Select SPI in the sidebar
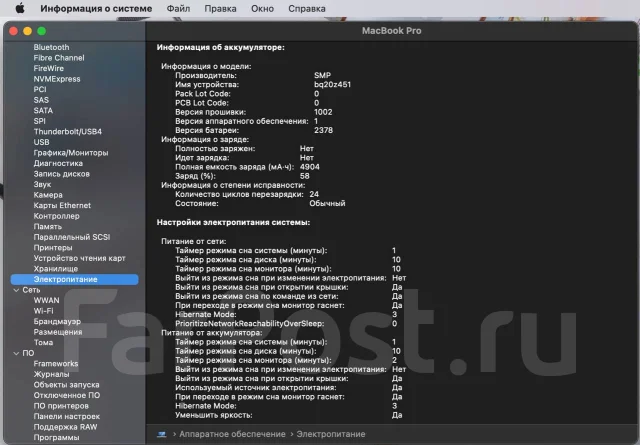This screenshot has width=640, height=445. (40, 121)
